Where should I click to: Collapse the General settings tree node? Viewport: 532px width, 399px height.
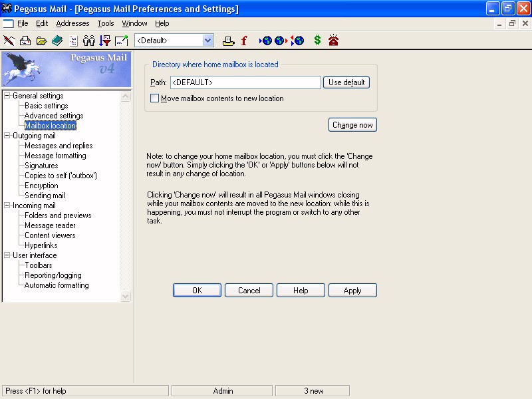click(x=7, y=96)
